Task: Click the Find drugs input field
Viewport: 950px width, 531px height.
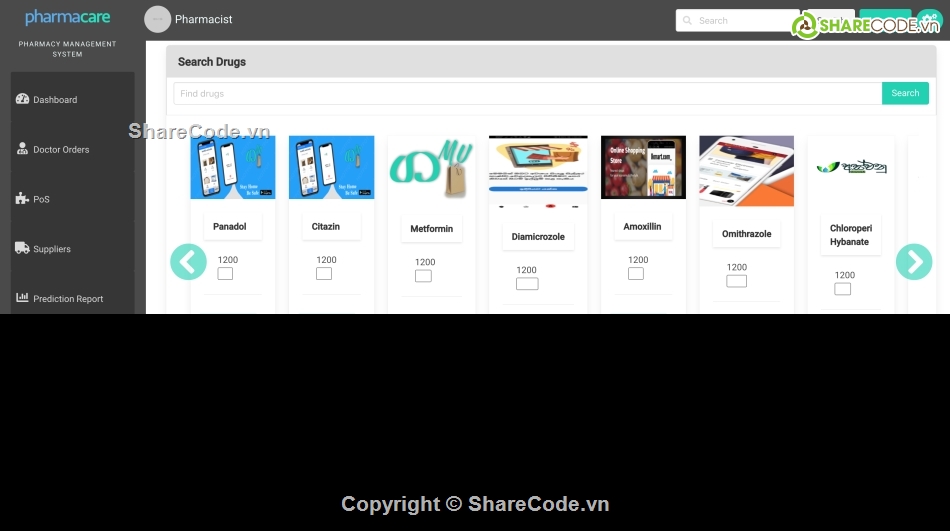Action: (527, 93)
